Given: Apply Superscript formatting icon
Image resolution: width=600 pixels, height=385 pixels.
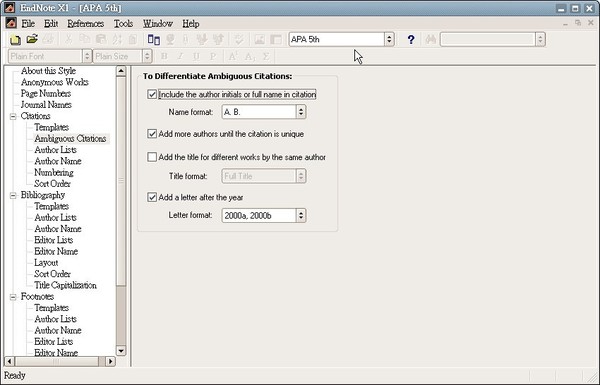Looking at the screenshot, I should coord(232,56).
